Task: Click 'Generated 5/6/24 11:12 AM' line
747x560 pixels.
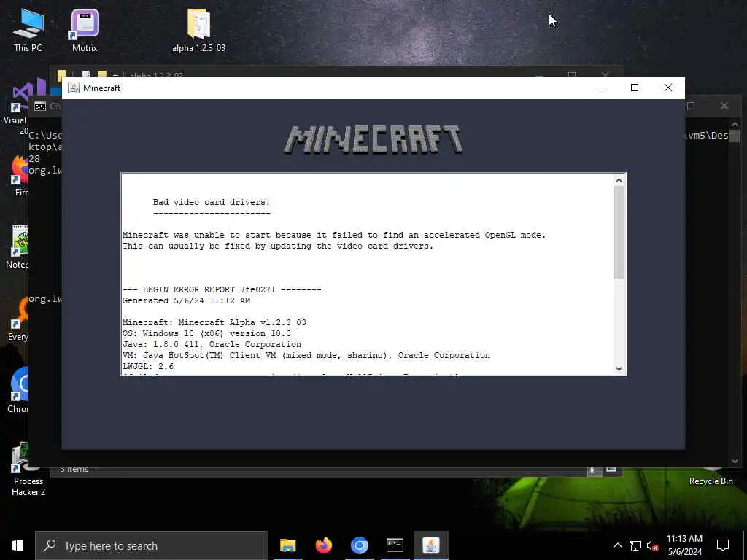Action: tap(186, 300)
